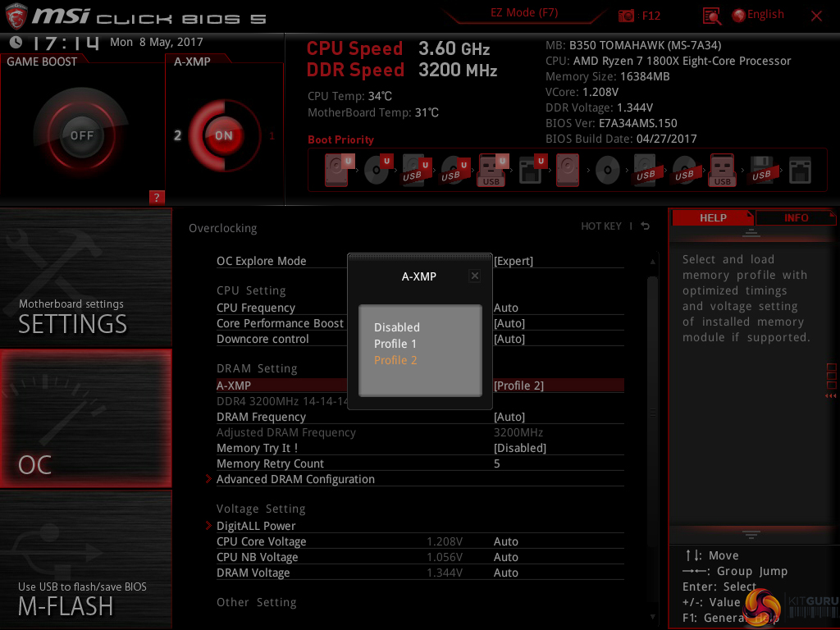Click the settings list scrollbar thumb
The image size is (840, 630).
(652, 412)
